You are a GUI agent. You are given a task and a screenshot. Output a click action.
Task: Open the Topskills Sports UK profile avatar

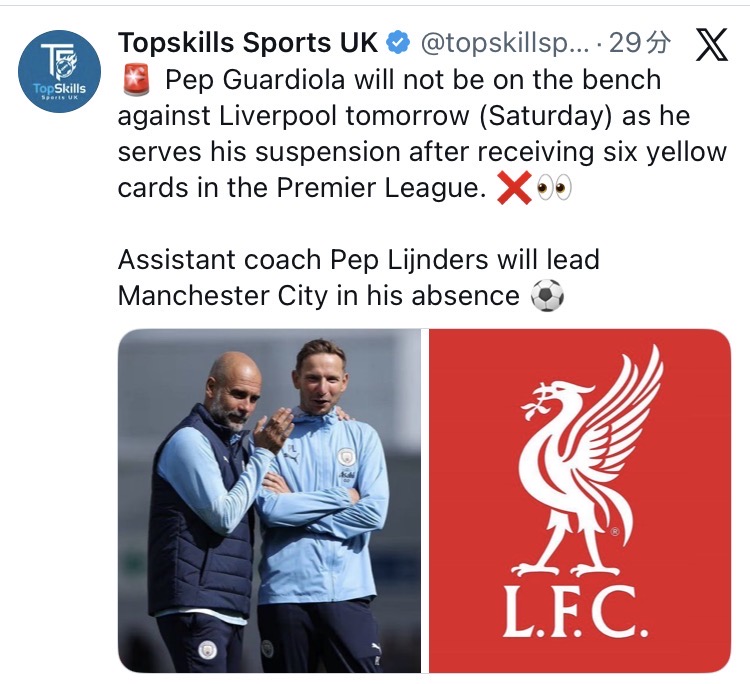60,71
